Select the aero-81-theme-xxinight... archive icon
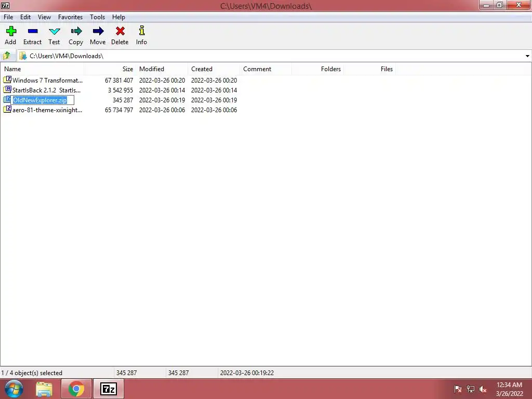Screen dimensions: 532x399 point(7,109)
